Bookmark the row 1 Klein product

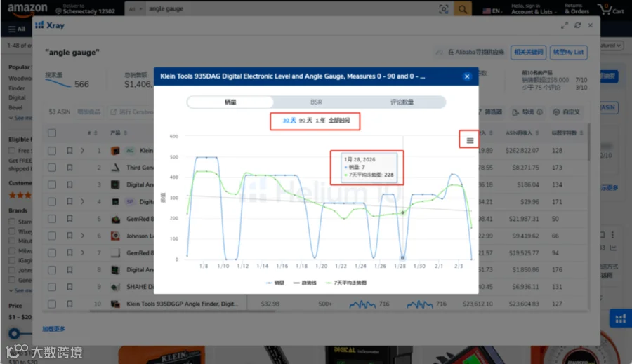70,151
